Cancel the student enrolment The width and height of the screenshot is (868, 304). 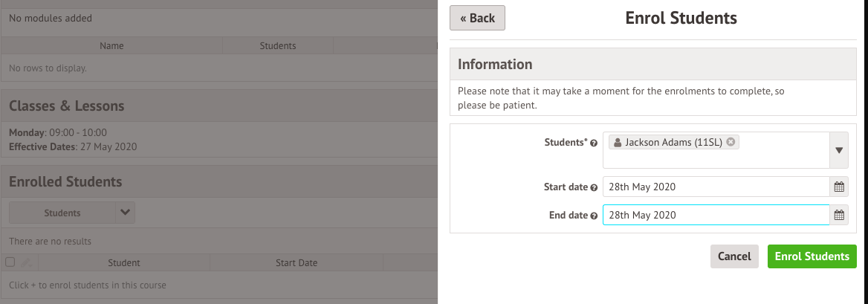pos(734,256)
